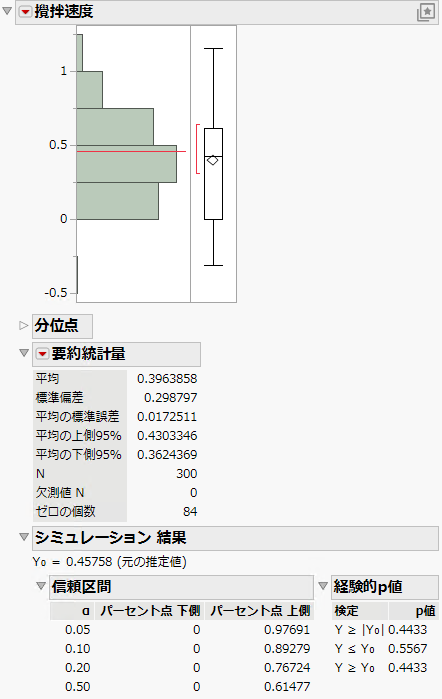
Task: Click the red shortest-half bracket beside box plot
Action: coord(198,149)
